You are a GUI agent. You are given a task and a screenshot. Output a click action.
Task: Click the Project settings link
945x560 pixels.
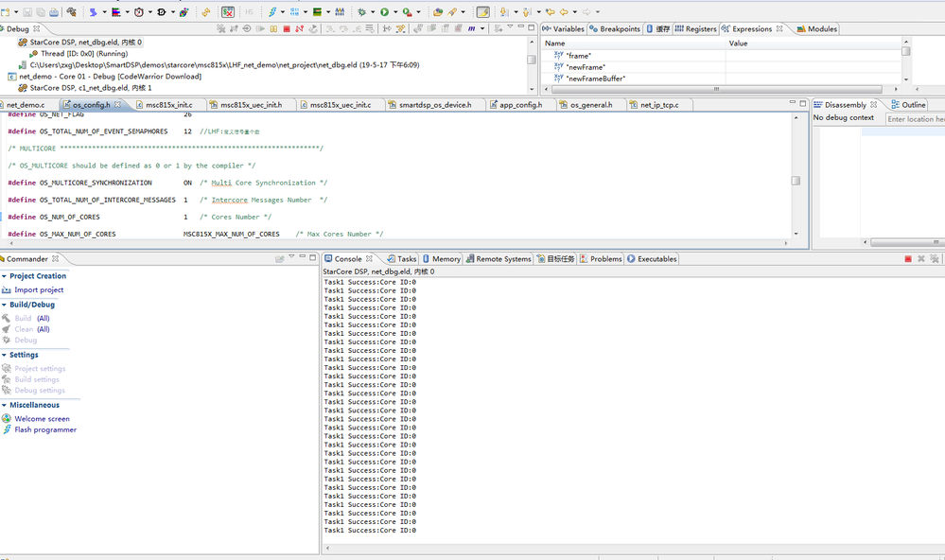tap(40, 368)
